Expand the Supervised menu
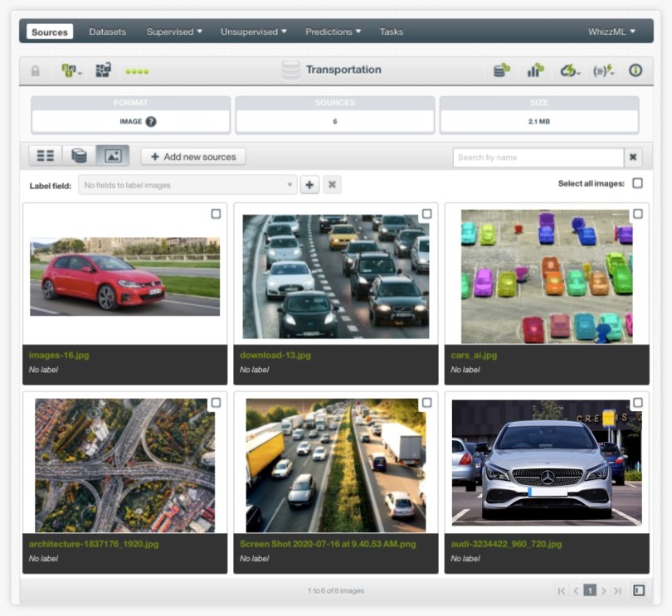Screen dimensions: 672x616 [x=174, y=32]
